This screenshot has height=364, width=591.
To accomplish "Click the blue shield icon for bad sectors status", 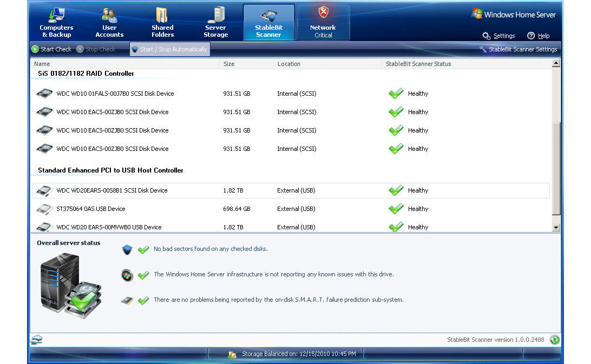I will tap(128, 249).
